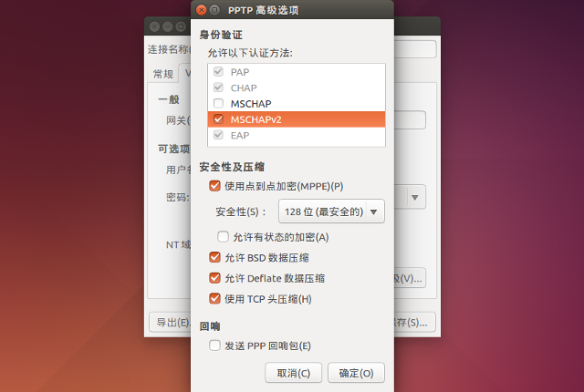The image size is (584, 392).
Task: Click 导出(E) button in background window
Action: pyautogui.click(x=171, y=322)
